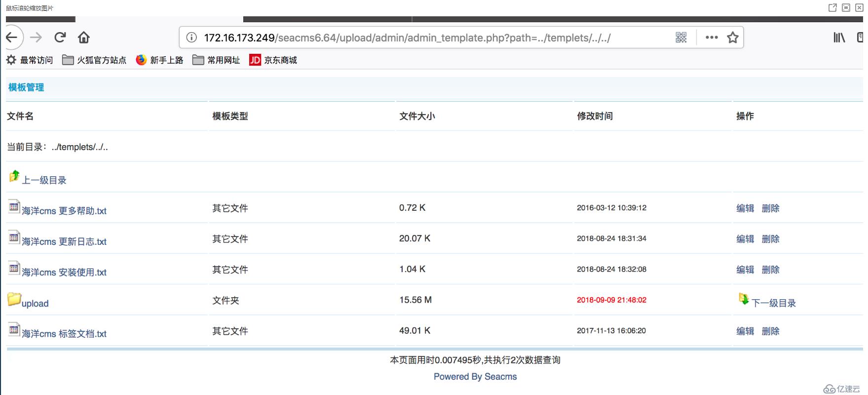The height and width of the screenshot is (395, 868).
Task: Click the sidebar icon at toolbar edge
Action: pyautogui.click(x=861, y=38)
